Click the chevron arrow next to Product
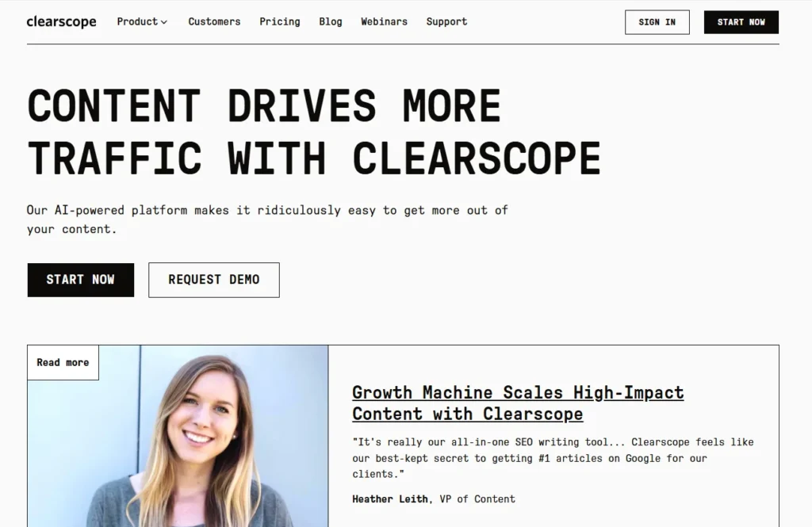This screenshot has height=527, width=812. point(164,22)
